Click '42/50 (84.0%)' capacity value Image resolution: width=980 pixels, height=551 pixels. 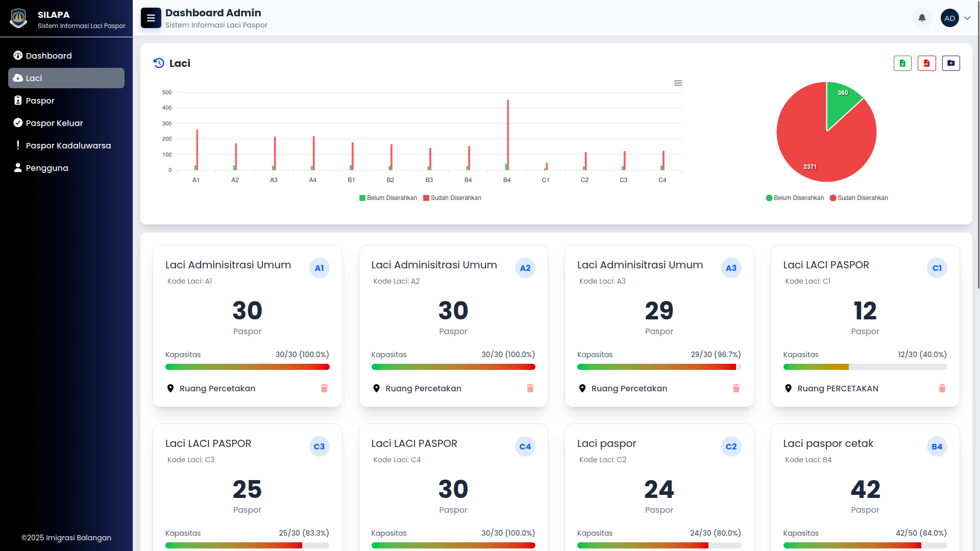click(921, 533)
